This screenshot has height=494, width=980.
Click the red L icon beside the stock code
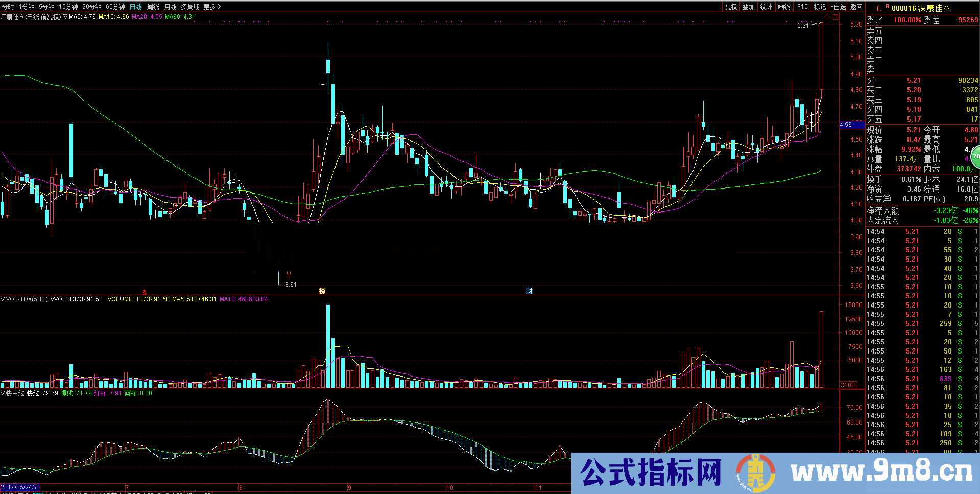click(878, 8)
